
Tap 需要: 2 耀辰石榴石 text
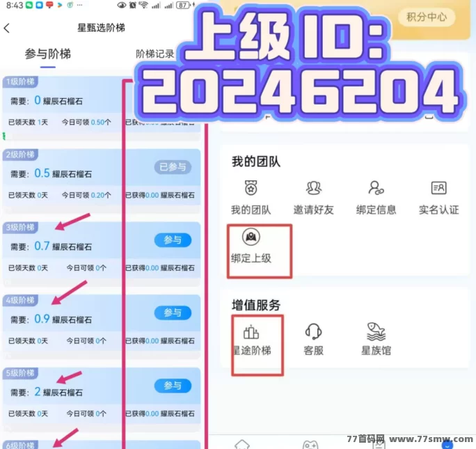pyautogui.click(x=47, y=392)
